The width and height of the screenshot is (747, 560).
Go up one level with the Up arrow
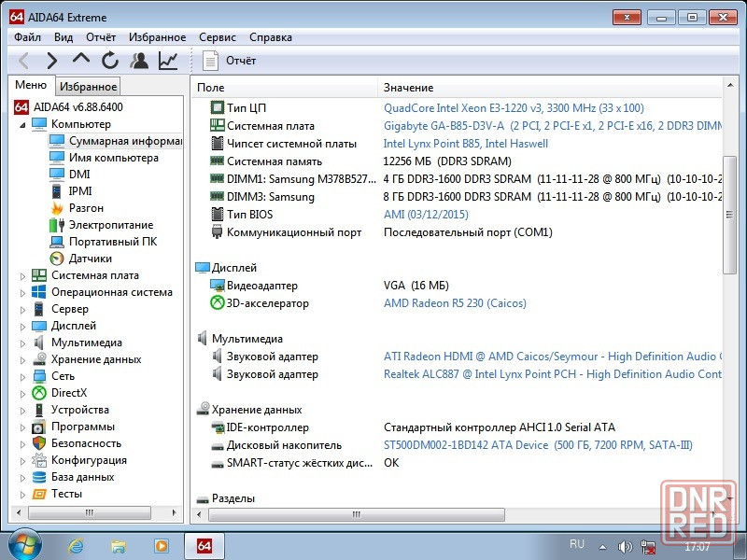(81, 60)
